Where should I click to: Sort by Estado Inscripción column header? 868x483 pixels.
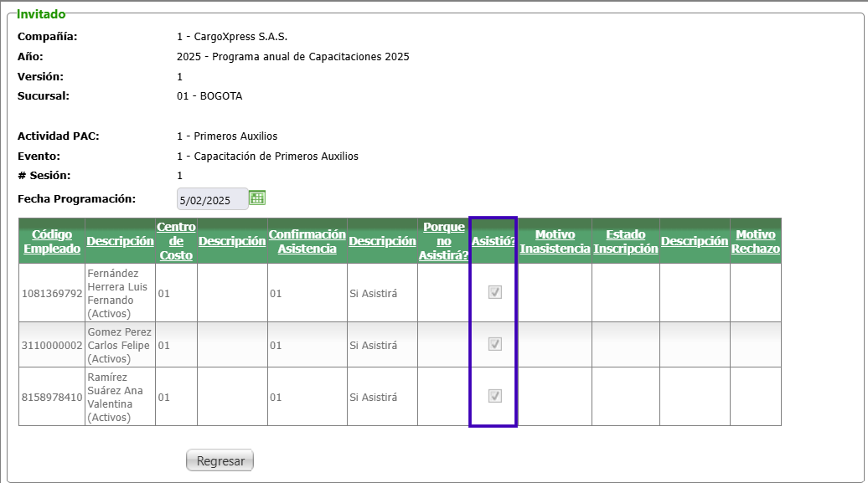626,241
